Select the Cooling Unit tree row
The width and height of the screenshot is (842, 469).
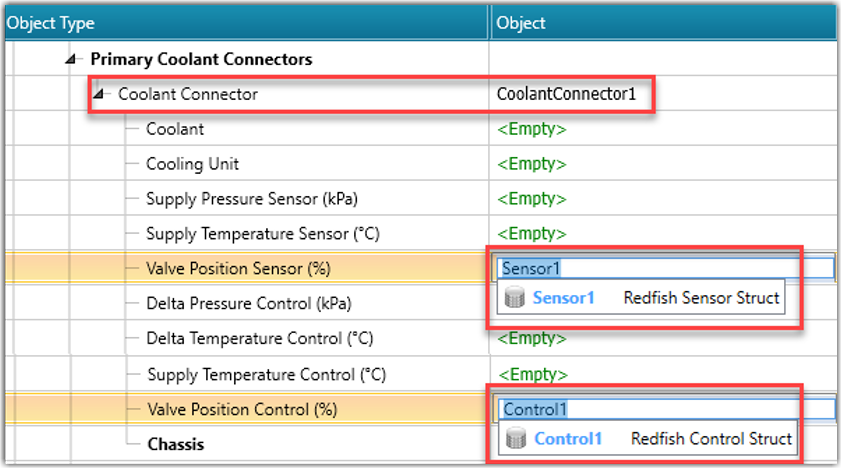(x=192, y=164)
